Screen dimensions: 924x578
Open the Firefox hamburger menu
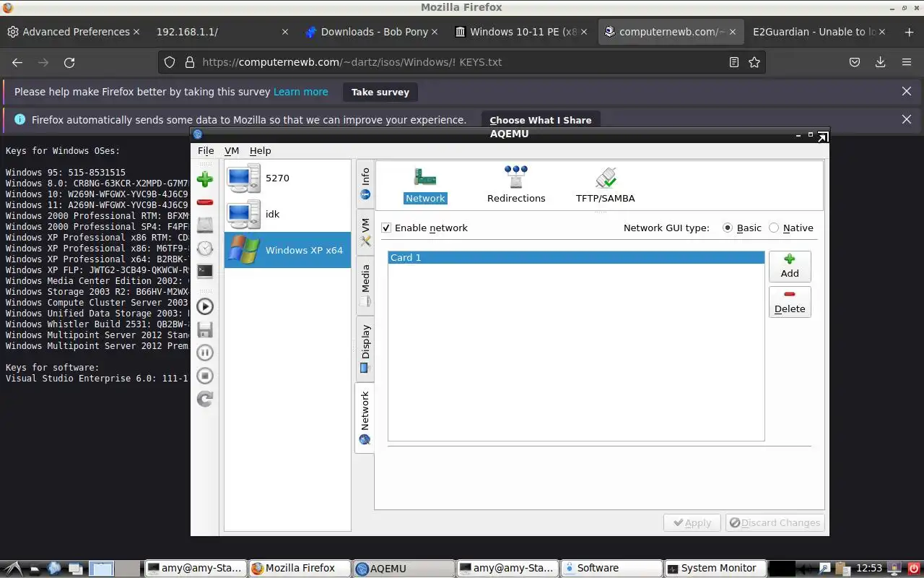coord(907,62)
